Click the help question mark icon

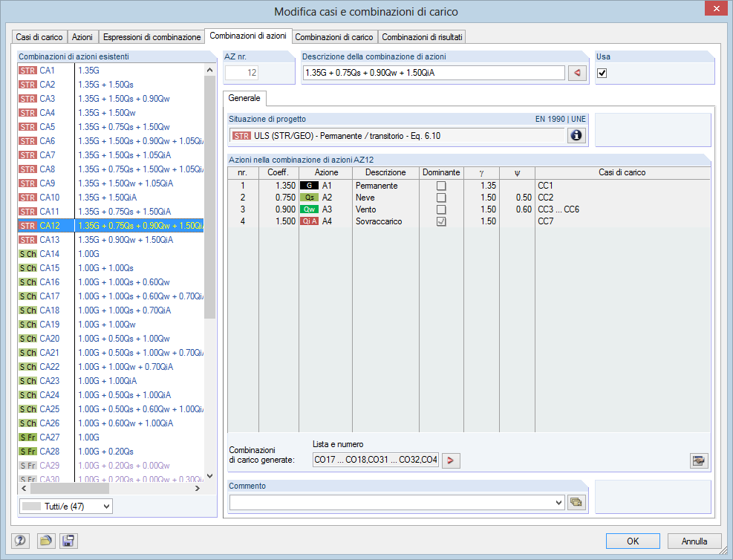20,541
